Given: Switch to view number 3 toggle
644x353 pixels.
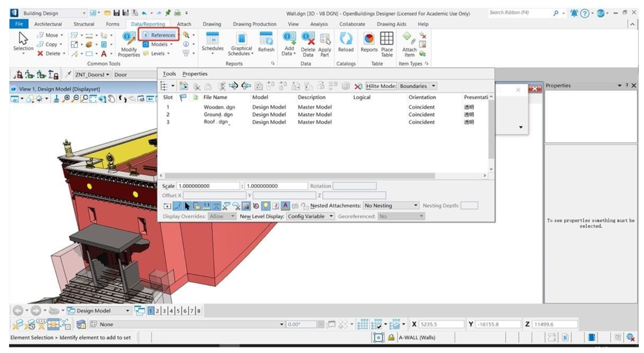Looking at the screenshot, I should click(164, 311).
